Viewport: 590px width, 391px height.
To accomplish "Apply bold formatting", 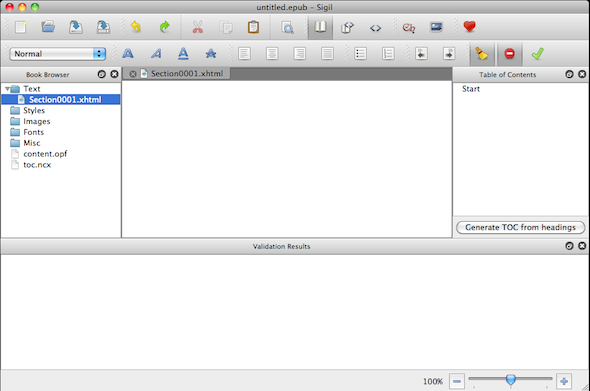I will (128, 54).
